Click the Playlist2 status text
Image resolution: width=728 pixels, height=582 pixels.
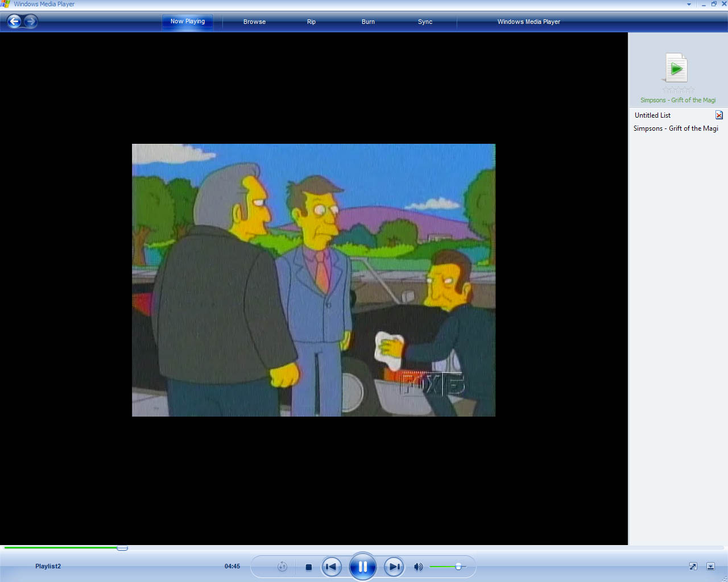[48, 566]
